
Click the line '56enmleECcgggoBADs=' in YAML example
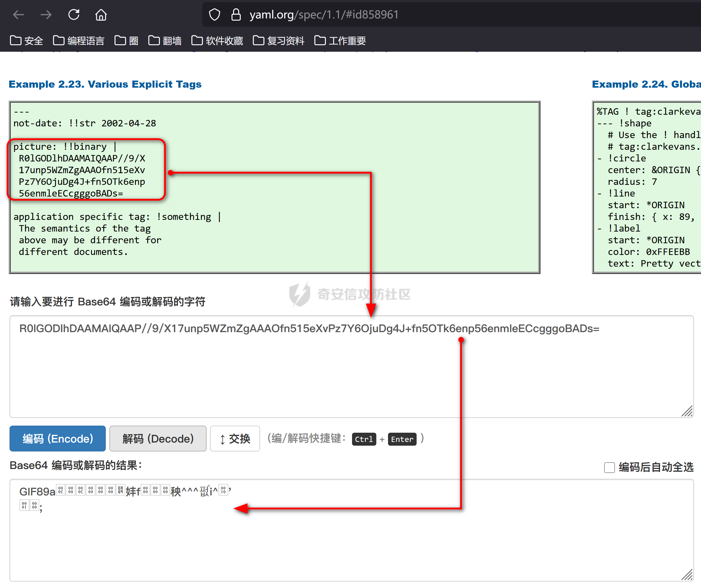click(71, 193)
